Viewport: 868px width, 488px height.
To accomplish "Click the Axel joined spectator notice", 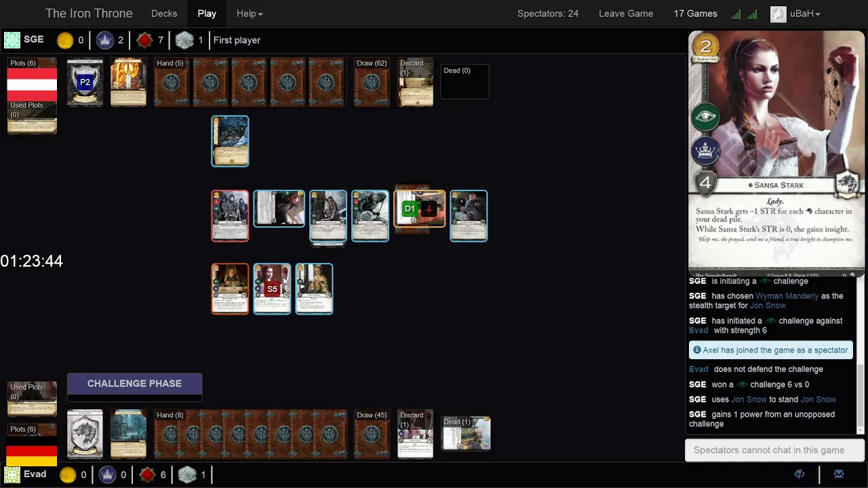I will pos(771,350).
